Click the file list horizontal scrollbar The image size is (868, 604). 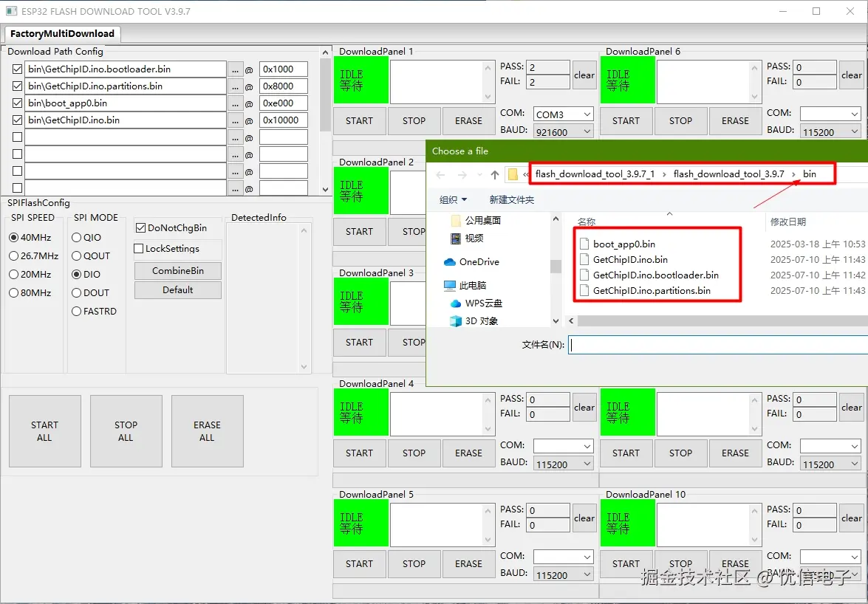pyautogui.click(x=717, y=320)
